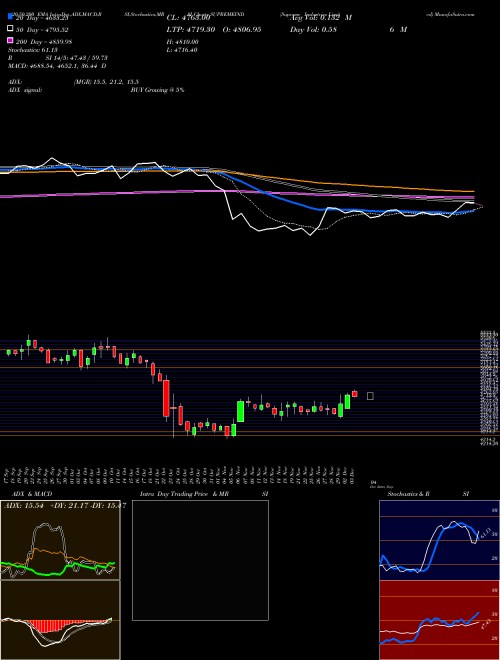
Task: Click the MACD values line
Action: [57, 66]
